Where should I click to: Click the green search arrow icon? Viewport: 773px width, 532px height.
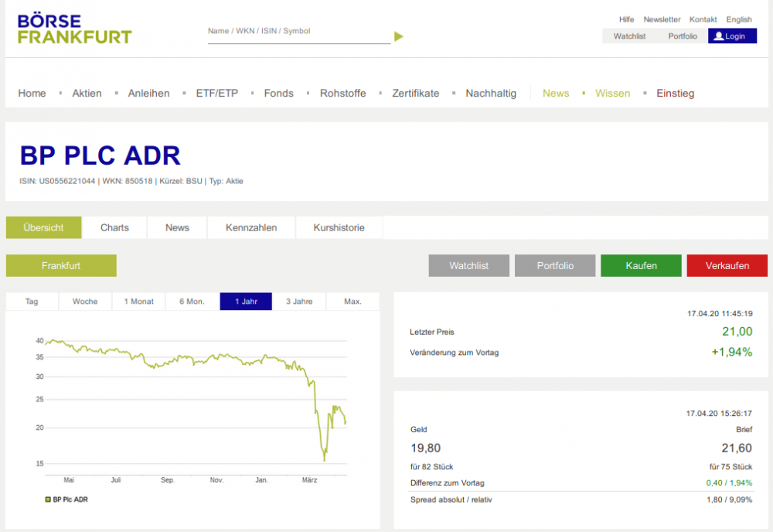click(x=399, y=36)
